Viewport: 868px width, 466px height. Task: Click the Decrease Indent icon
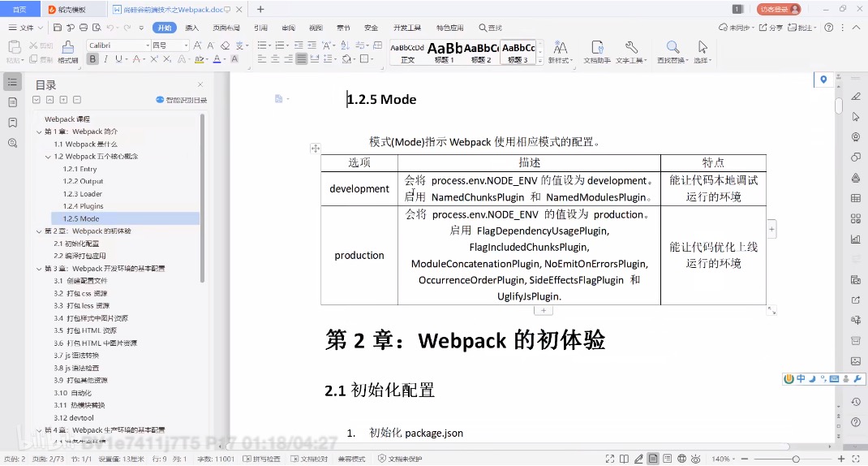tap(299, 45)
